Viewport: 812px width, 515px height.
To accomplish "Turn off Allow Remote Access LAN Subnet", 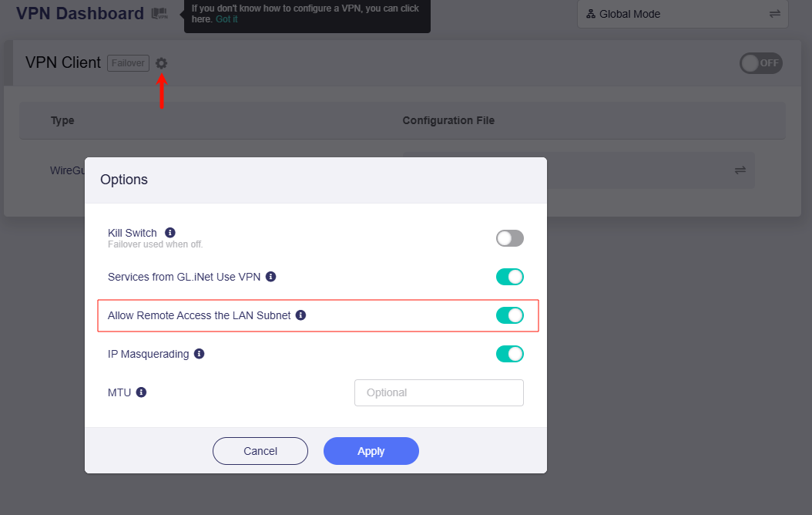I will [x=509, y=315].
